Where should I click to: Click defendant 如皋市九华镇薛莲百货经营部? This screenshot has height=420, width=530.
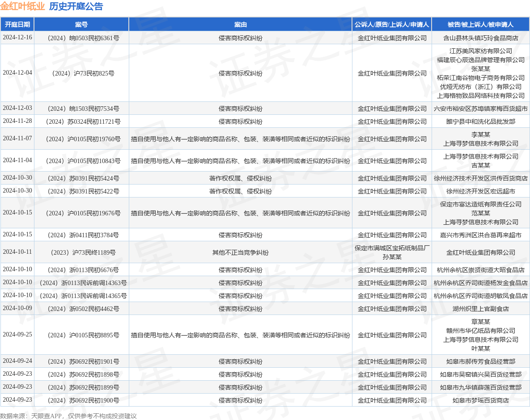click(481, 387)
